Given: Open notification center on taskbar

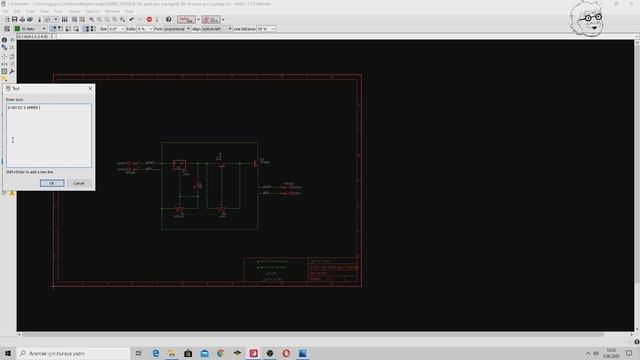Looking at the screenshot, I should click(x=629, y=353).
